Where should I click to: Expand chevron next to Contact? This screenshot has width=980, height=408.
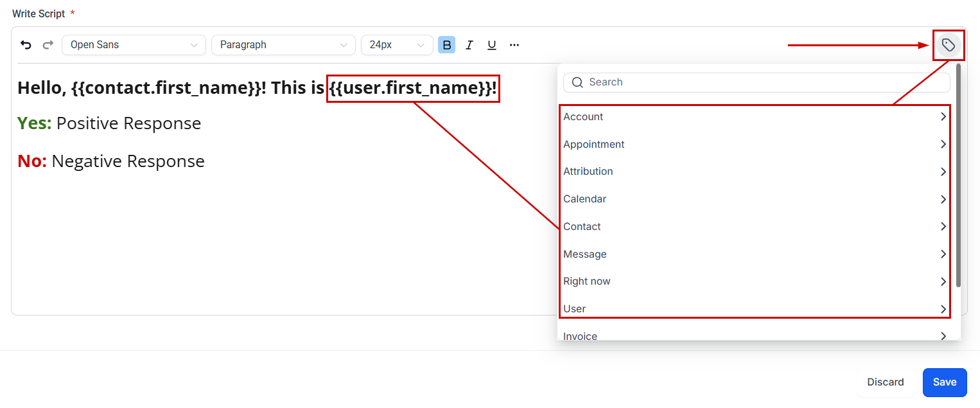click(943, 226)
